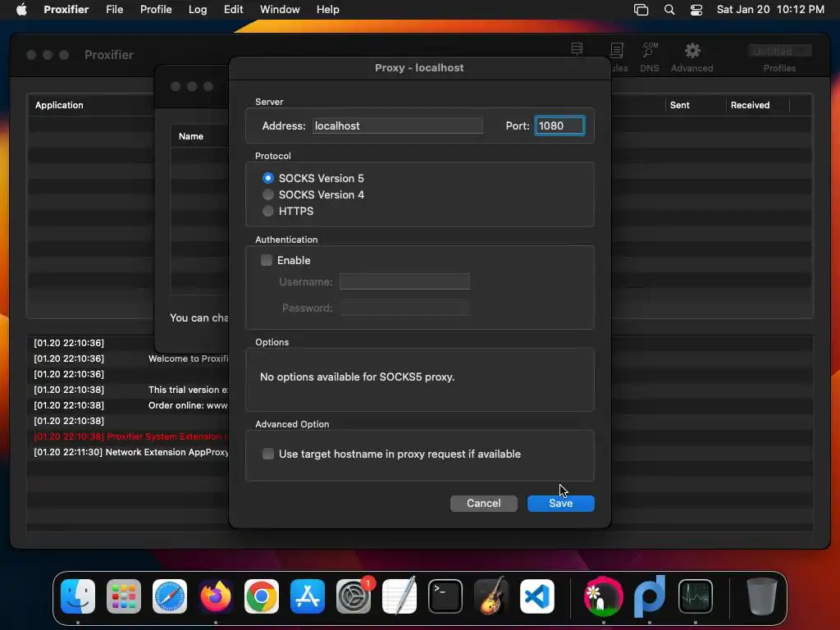Open the Apple menu
This screenshot has width=840, height=630.
tap(21, 10)
